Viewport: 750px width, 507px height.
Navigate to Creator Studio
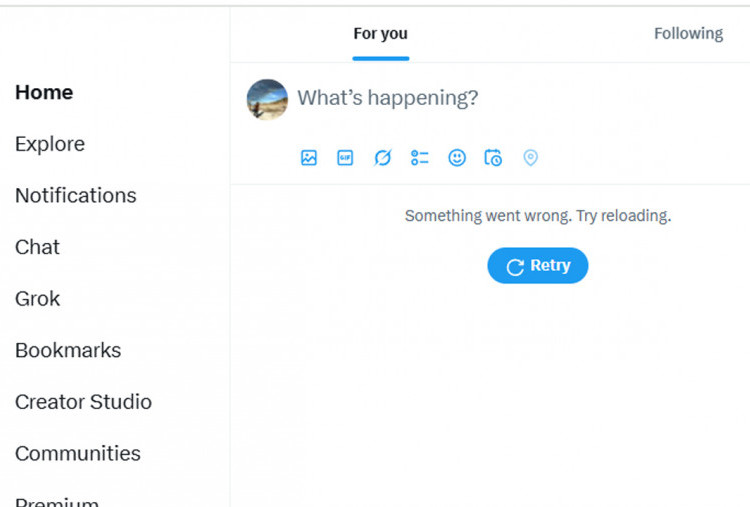coord(84,402)
